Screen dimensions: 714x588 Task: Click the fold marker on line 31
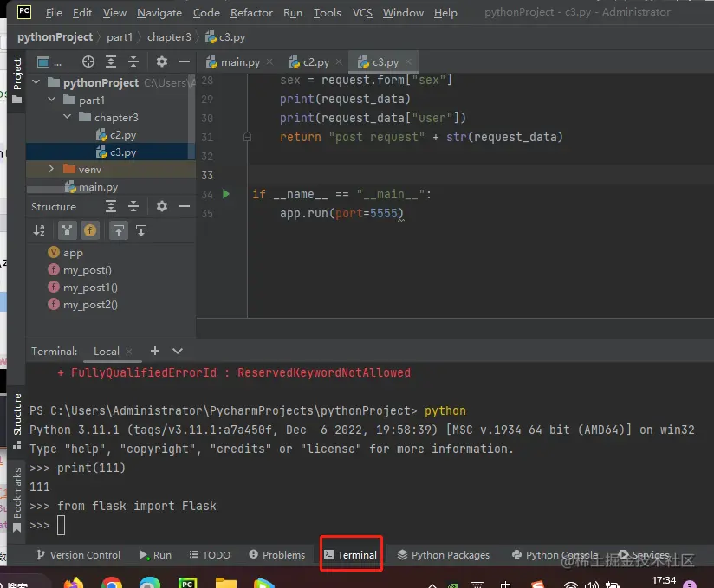(247, 137)
